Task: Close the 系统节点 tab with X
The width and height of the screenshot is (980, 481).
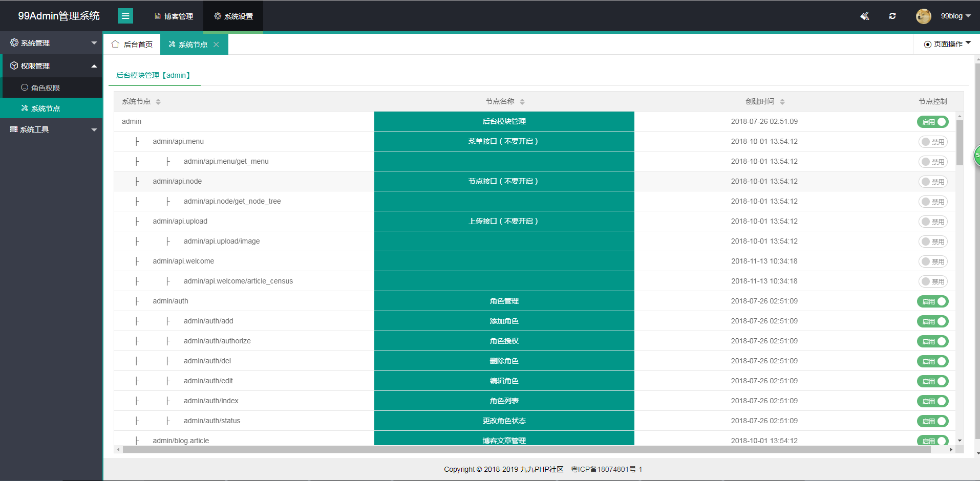Action: (217, 45)
